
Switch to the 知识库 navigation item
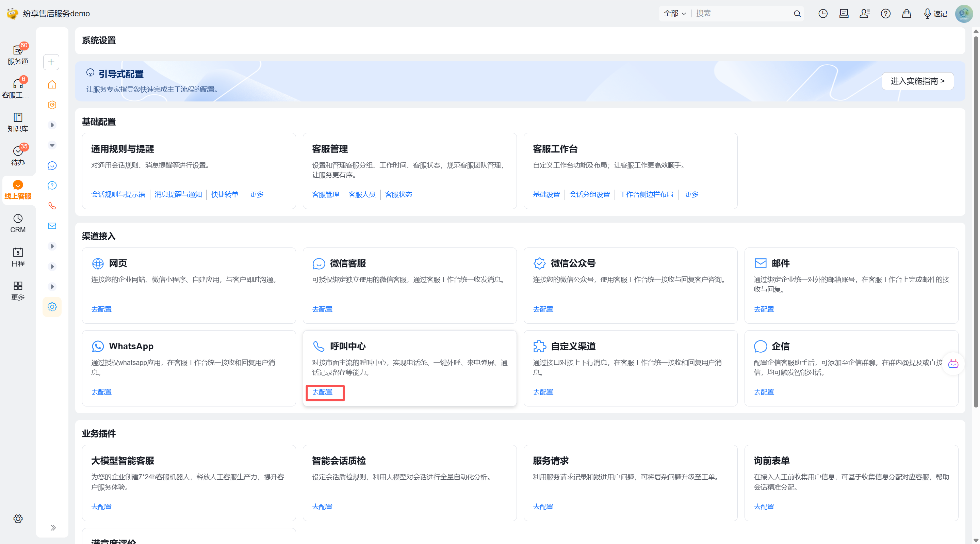[18, 122]
